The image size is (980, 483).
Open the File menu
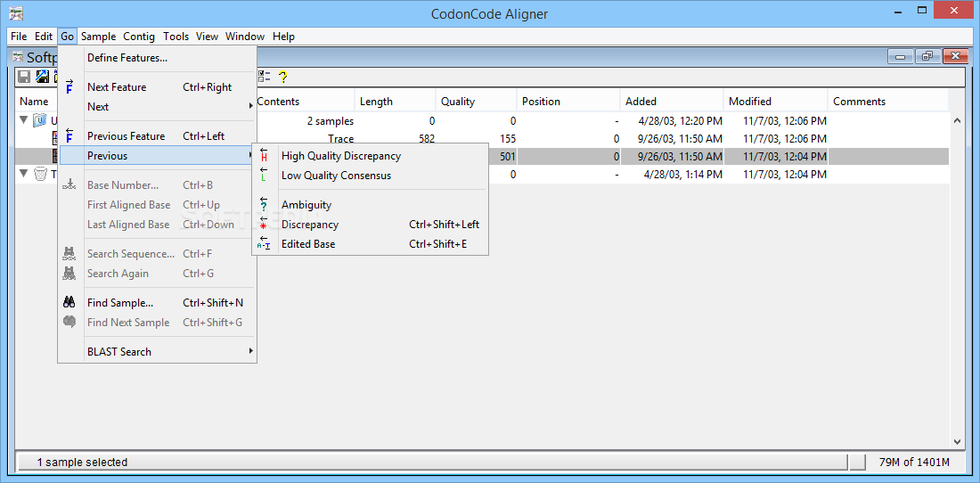pos(19,37)
